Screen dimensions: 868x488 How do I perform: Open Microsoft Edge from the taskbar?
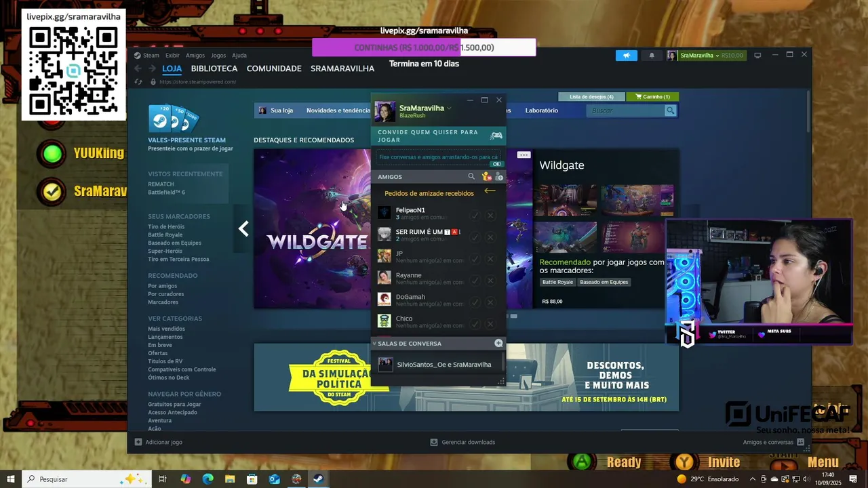(208, 479)
